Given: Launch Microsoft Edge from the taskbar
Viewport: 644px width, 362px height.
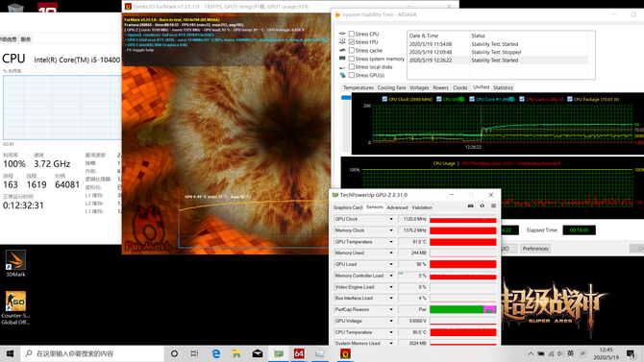Looking at the screenshot, I should tap(215, 353).
